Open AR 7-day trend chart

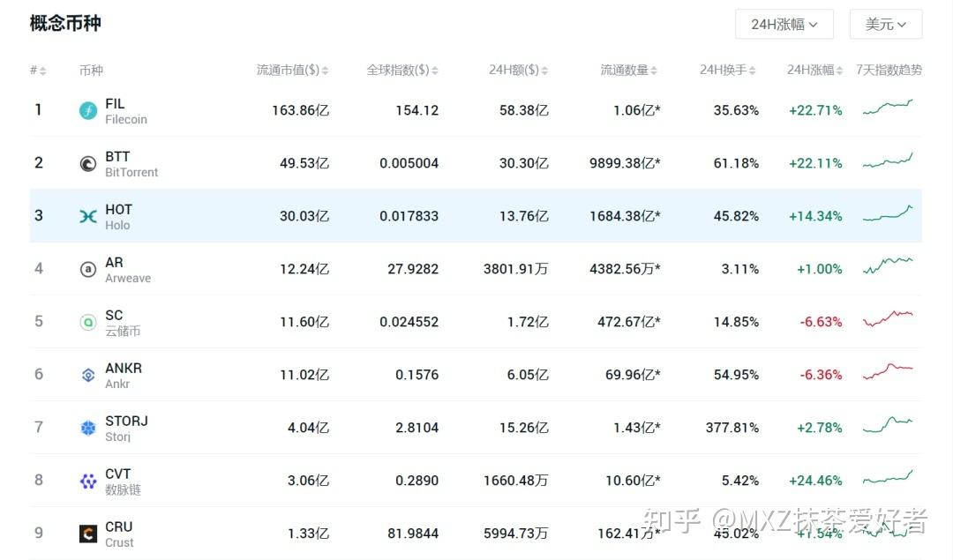point(888,265)
